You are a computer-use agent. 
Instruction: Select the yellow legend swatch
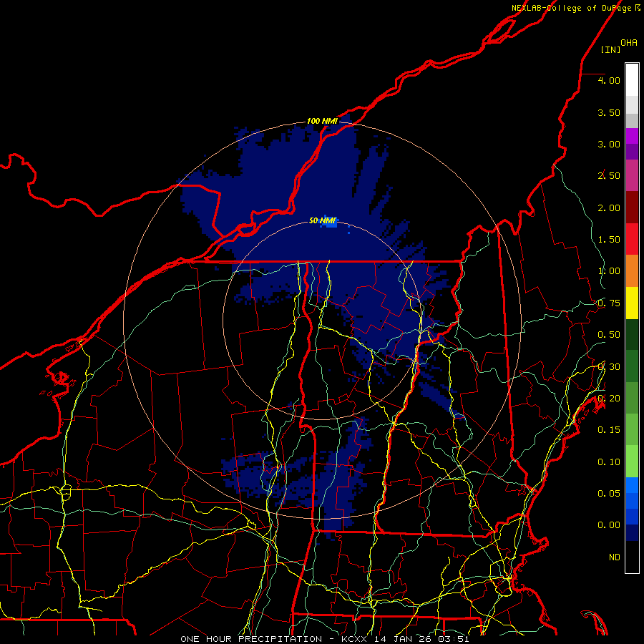coord(632,303)
